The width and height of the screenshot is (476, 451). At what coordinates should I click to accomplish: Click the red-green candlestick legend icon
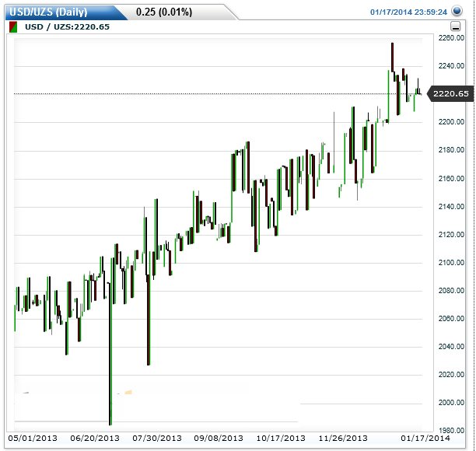click(x=13, y=26)
